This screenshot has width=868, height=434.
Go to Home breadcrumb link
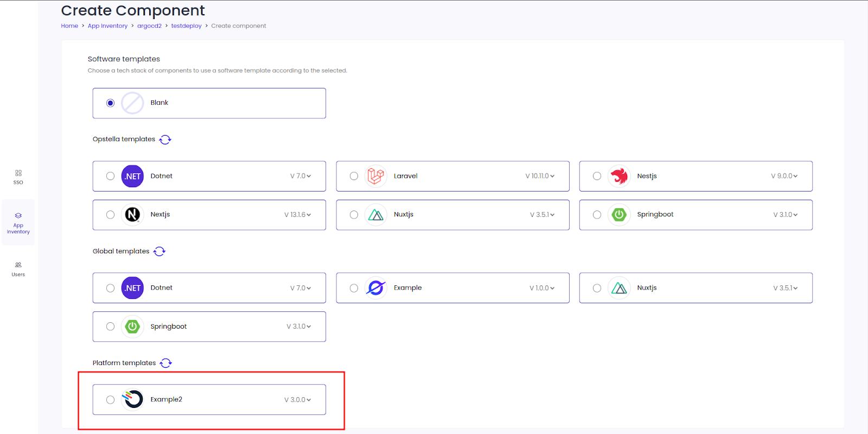[69, 26]
